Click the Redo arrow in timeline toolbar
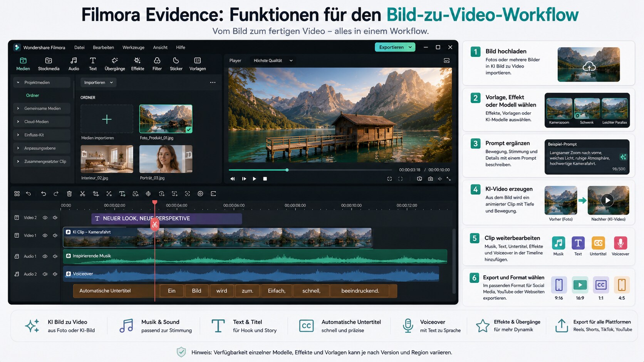644x362 pixels. point(56,194)
